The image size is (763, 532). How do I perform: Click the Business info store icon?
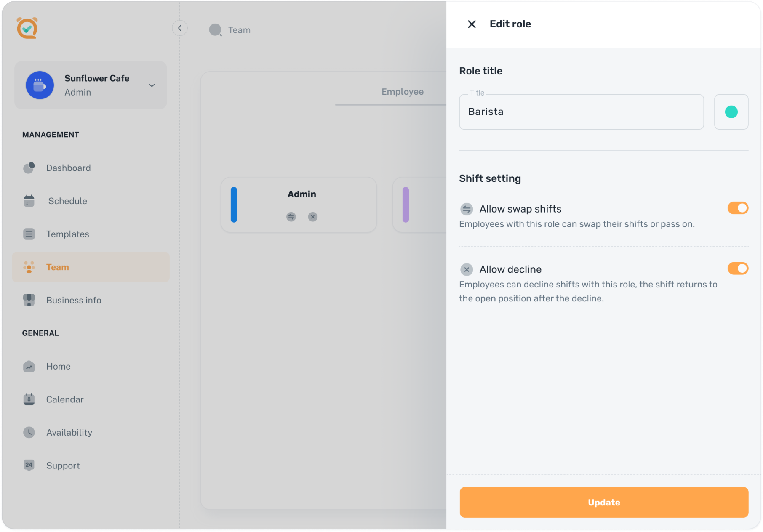click(x=29, y=300)
